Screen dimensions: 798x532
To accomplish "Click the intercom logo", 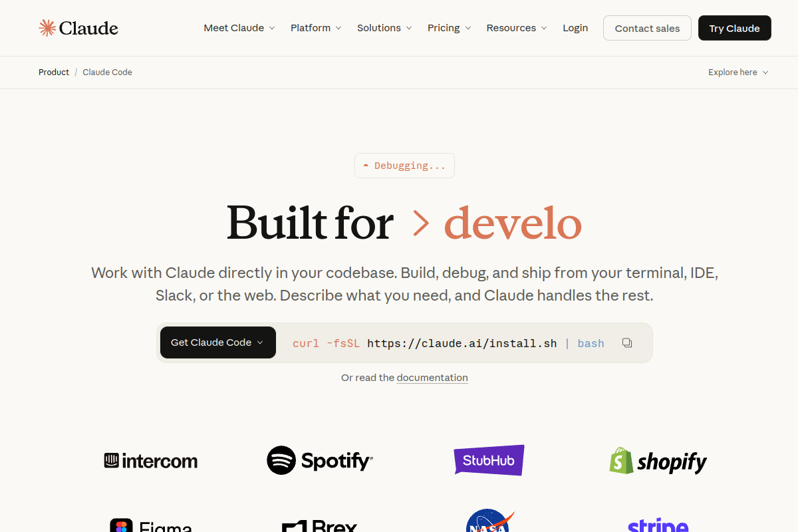I will 151,460.
